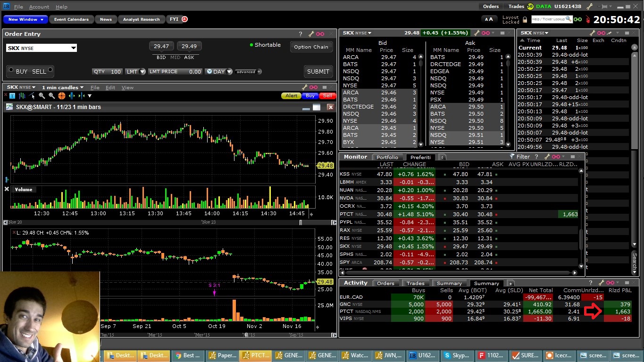Open Order Entry configure wrench icon
Screen dimensions: 644x362
[311, 34]
